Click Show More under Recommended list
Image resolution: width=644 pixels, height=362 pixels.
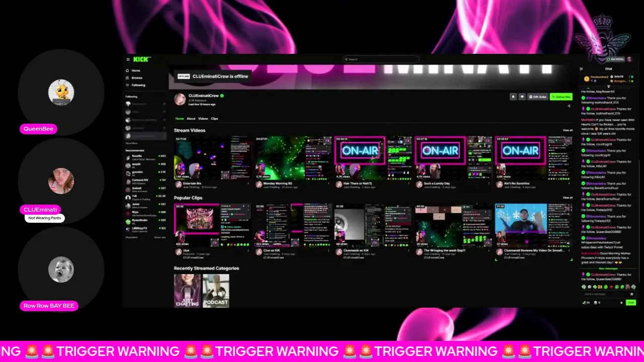pyautogui.click(x=131, y=237)
